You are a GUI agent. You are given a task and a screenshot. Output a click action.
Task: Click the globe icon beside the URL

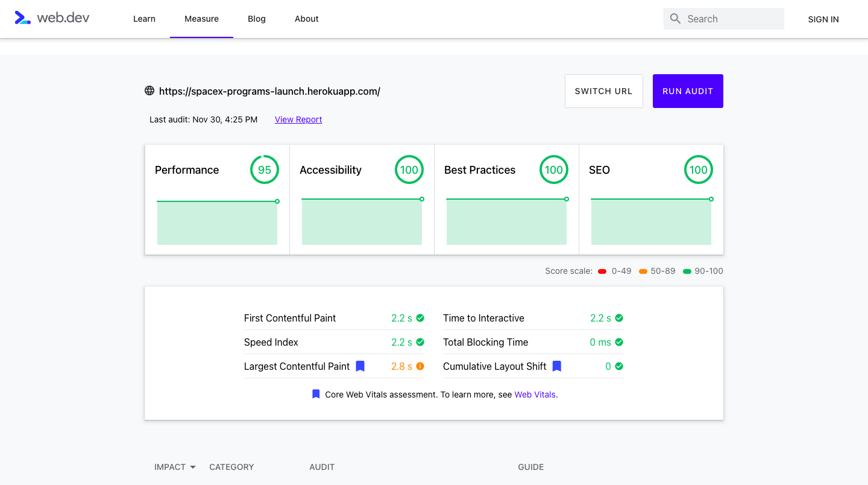149,91
